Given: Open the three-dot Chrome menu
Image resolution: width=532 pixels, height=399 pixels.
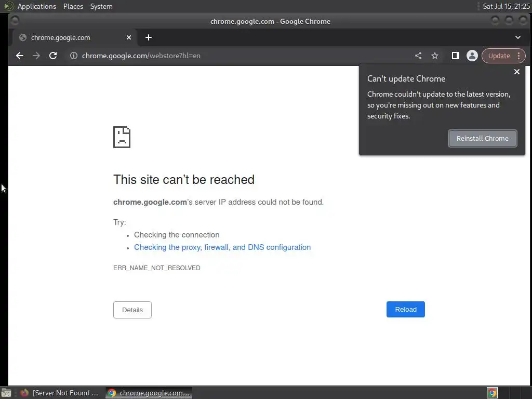Looking at the screenshot, I should click(x=519, y=56).
